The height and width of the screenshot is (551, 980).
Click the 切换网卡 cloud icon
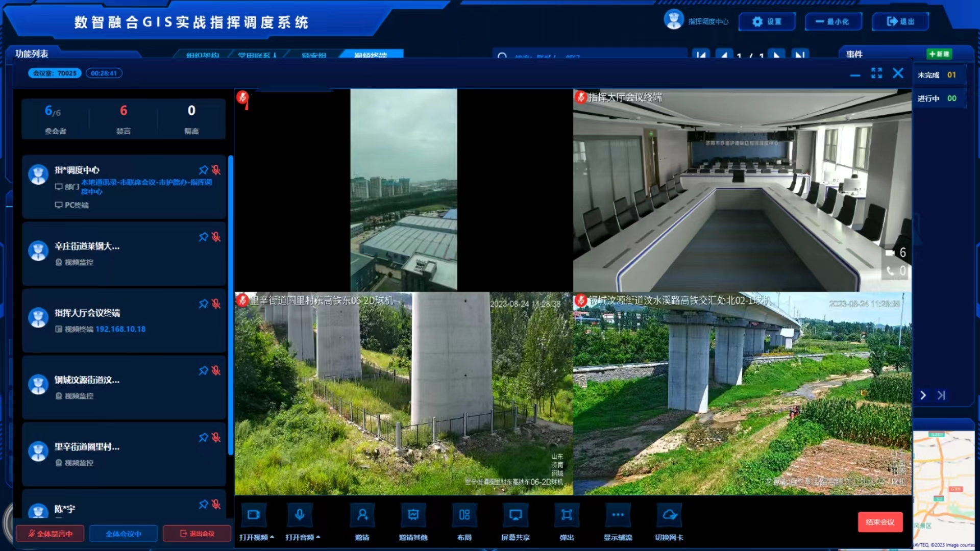tap(669, 515)
